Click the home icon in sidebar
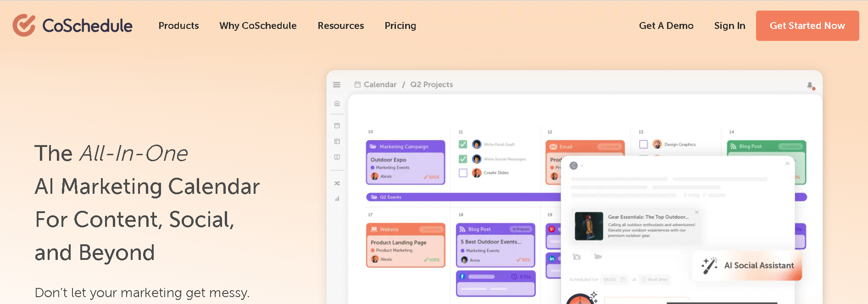Image resolution: width=868 pixels, height=304 pixels. tap(337, 103)
